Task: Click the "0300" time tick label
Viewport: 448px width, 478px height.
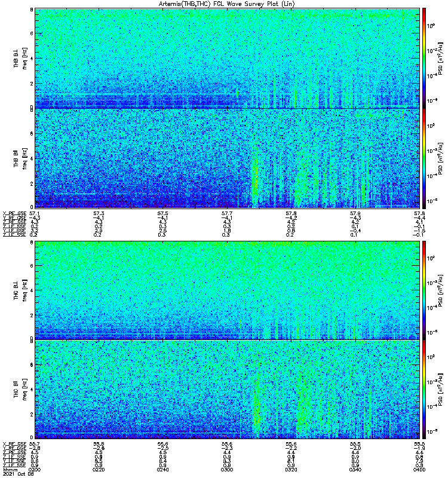Action: point(227,470)
